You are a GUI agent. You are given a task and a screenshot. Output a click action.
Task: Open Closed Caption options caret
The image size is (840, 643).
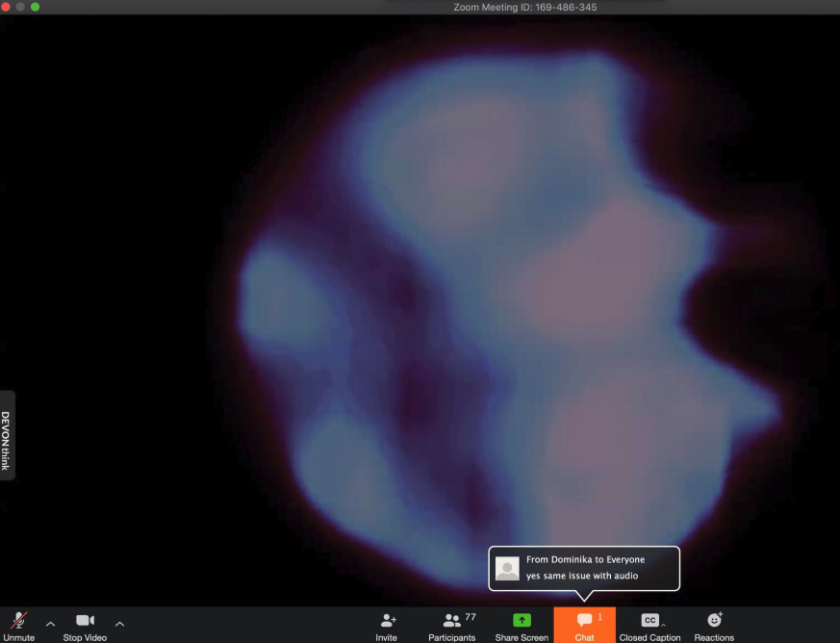tap(663, 625)
